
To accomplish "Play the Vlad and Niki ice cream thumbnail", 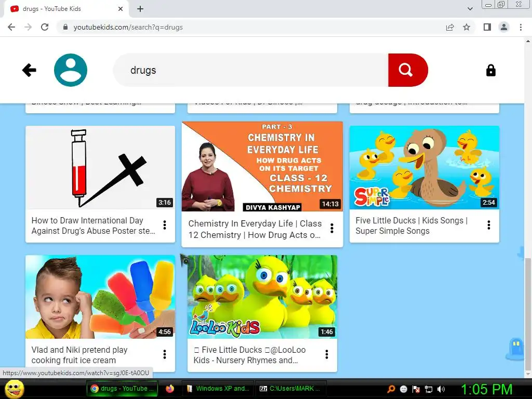I will point(100,297).
